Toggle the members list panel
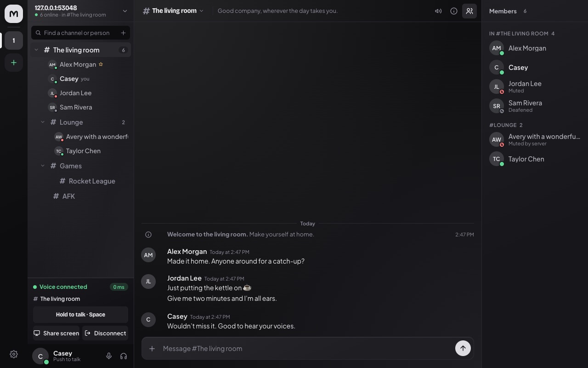Screen dimensions: 588x368 tap(469, 11)
